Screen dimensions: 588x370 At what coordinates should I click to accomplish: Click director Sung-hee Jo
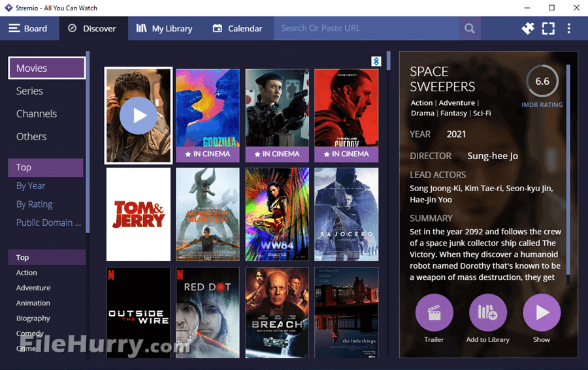tap(493, 156)
